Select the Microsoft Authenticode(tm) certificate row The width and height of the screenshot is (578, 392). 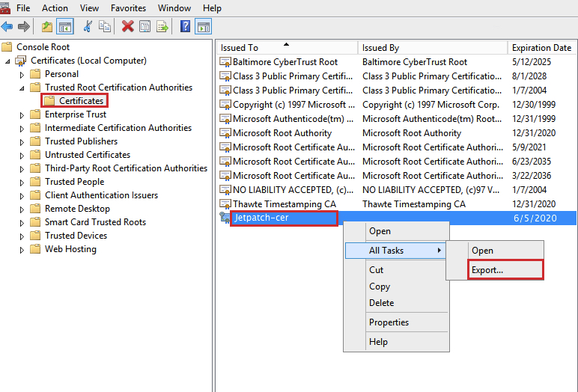[x=397, y=119]
